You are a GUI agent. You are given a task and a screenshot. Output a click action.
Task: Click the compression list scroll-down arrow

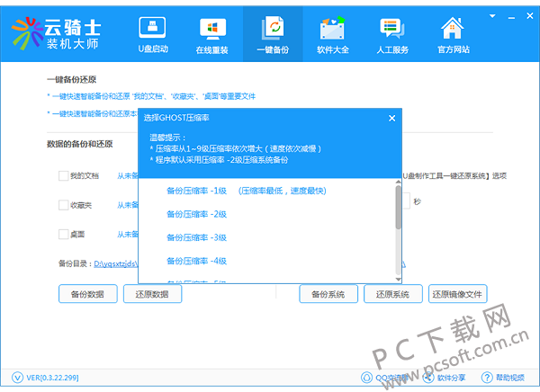coord(399,279)
